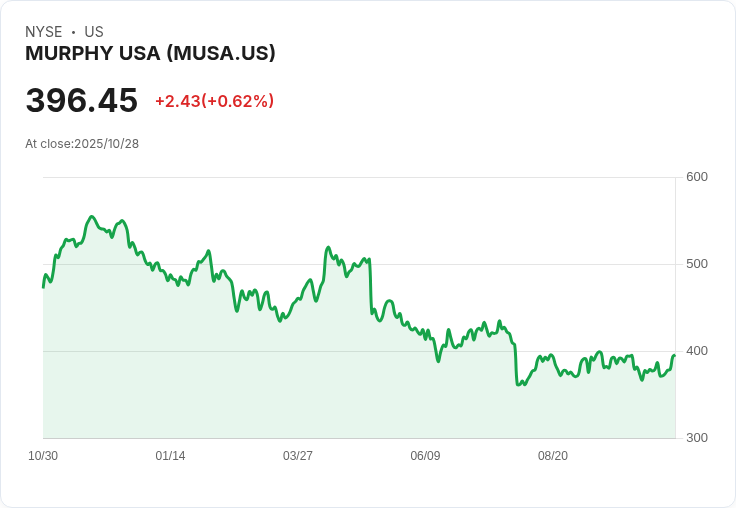The height and width of the screenshot is (508, 736).
Task: Click the +2.43(+0.62%) price change
Action: (214, 101)
